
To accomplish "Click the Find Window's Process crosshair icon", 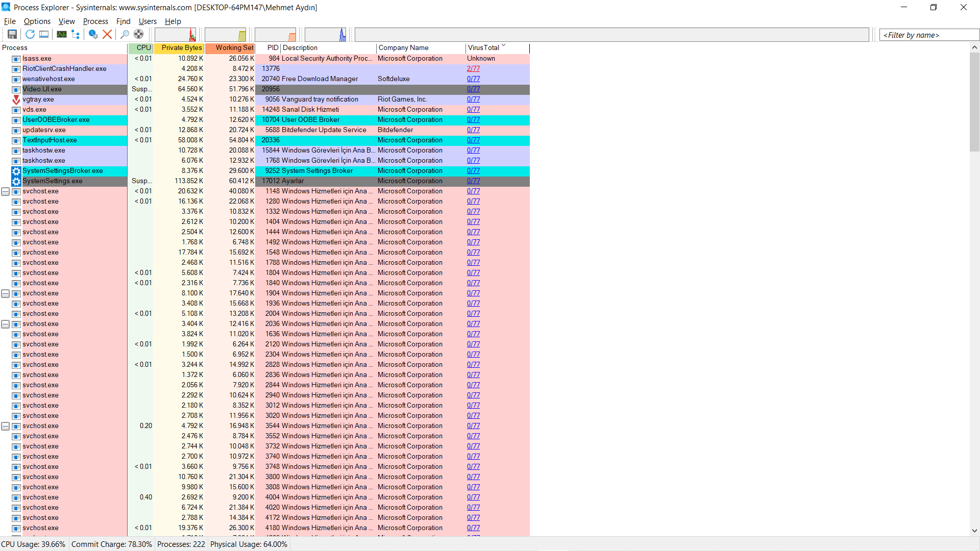I will pyautogui.click(x=138, y=34).
